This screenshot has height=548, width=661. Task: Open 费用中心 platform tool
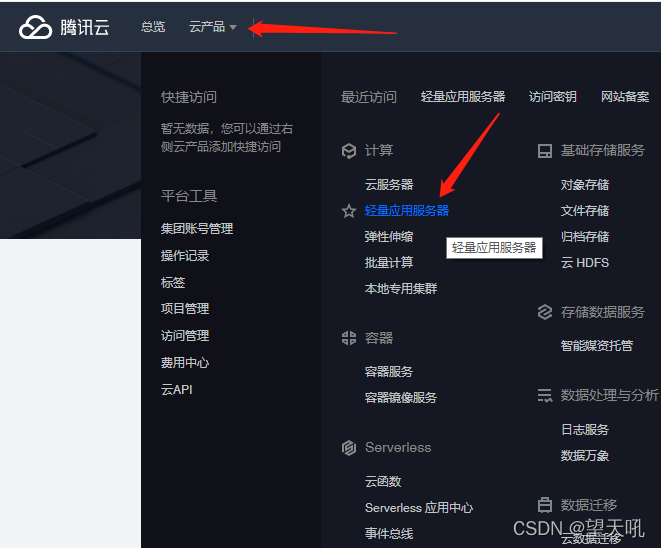tap(185, 363)
